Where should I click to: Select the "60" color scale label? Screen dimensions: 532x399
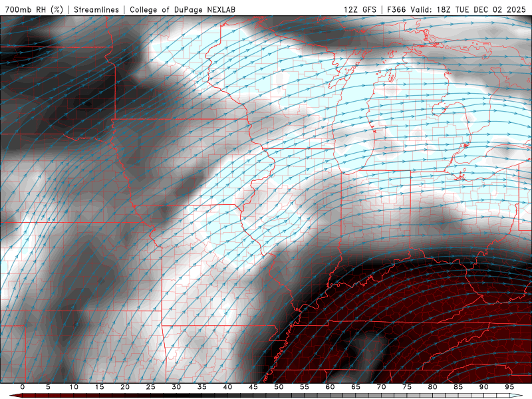[330, 387]
